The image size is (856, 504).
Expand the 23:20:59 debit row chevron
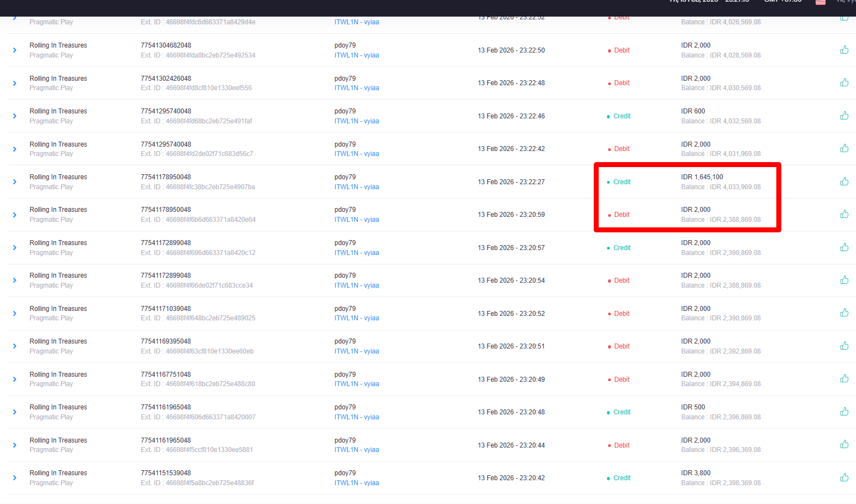click(x=14, y=215)
